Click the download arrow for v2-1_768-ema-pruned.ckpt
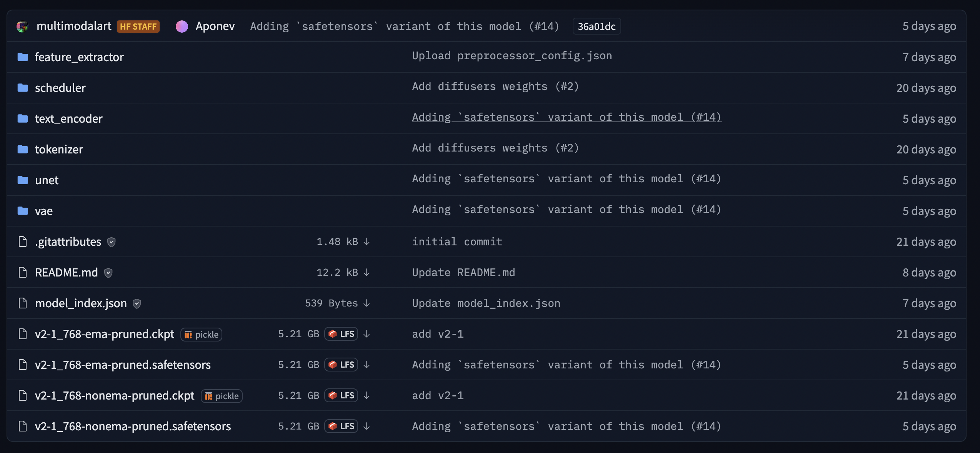 point(367,334)
